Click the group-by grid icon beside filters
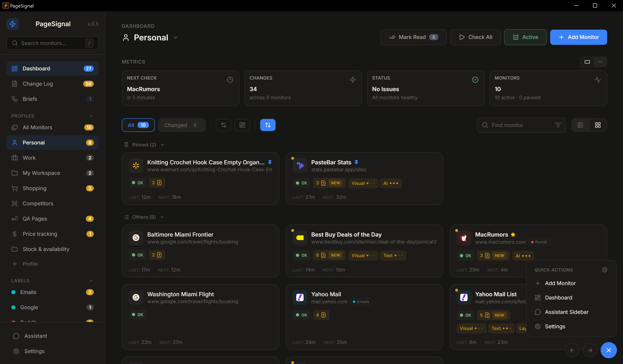623x364 pixels. (x=242, y=125)
